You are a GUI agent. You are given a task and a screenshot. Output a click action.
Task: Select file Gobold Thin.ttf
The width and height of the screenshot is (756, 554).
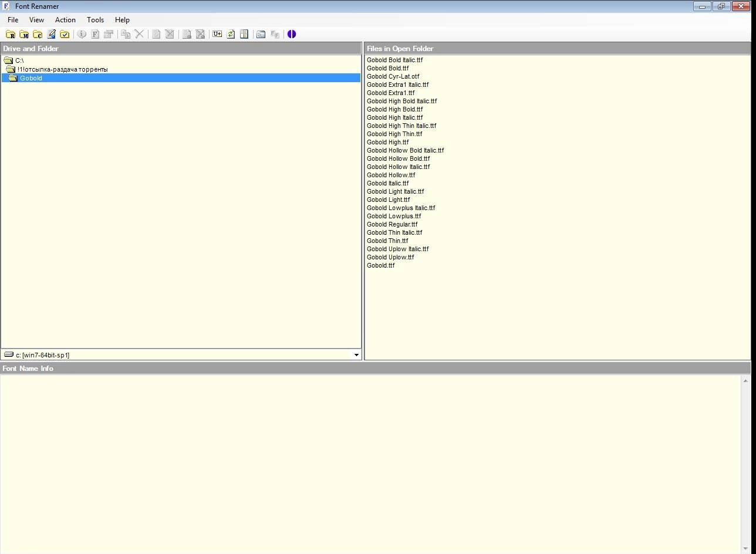[x=387, y=241]
